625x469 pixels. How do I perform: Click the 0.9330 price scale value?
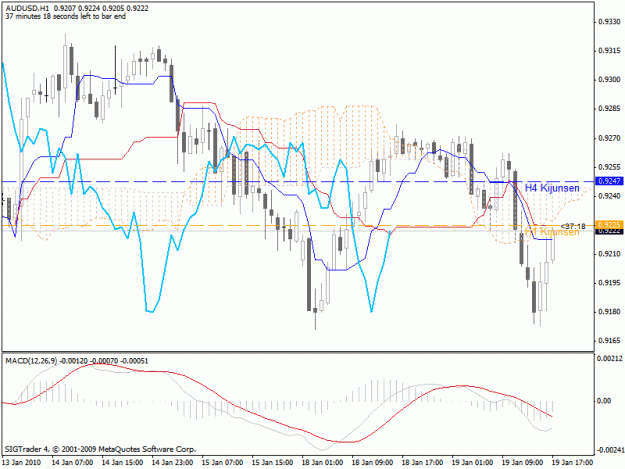(x=610, y=22)
